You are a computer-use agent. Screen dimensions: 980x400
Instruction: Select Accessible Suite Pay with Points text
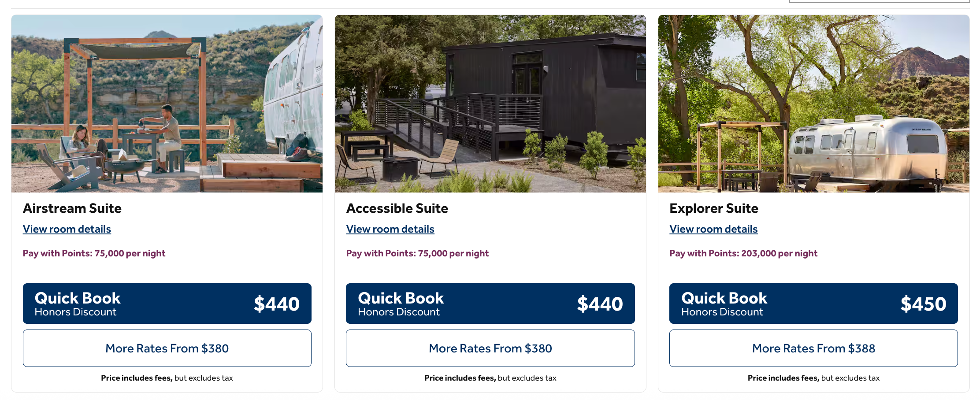point(417,253)
